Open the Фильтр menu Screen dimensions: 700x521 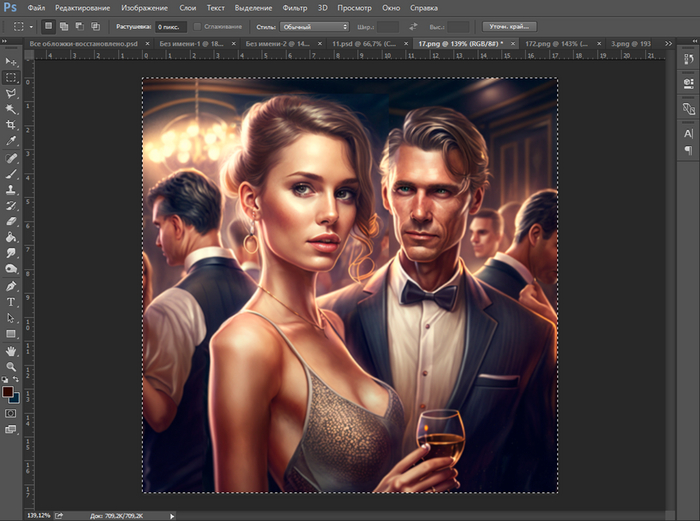click(295, 8)
